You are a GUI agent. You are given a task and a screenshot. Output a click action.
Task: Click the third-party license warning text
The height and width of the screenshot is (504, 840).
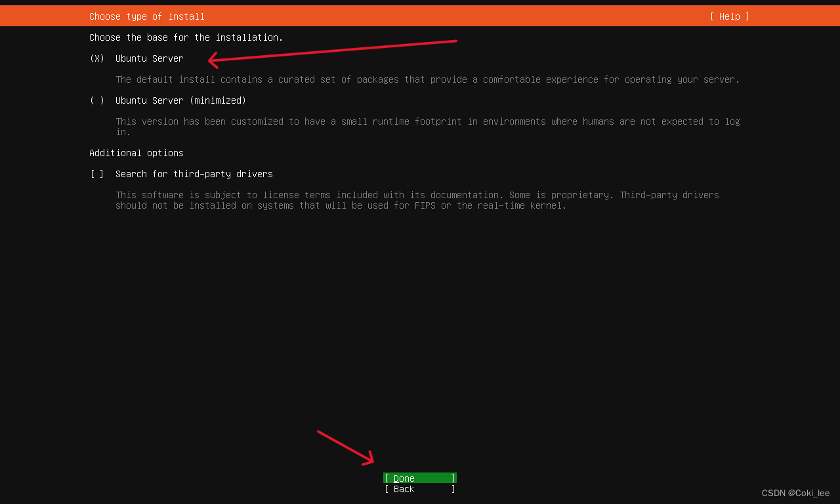pos(417,200)
